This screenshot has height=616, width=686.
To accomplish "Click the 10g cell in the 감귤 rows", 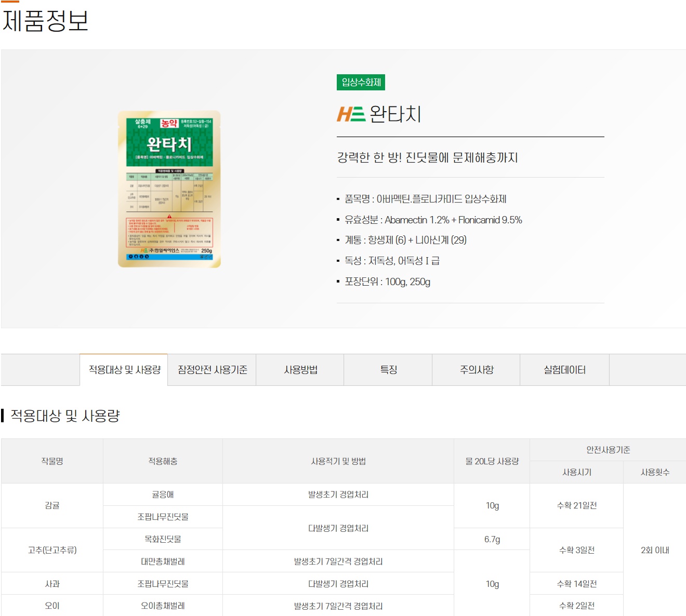I will tap(492, 505).
